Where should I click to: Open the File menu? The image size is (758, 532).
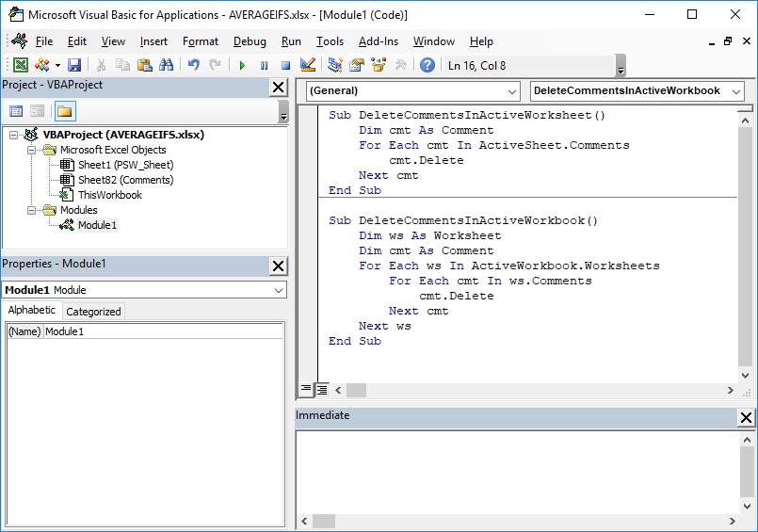44,41
